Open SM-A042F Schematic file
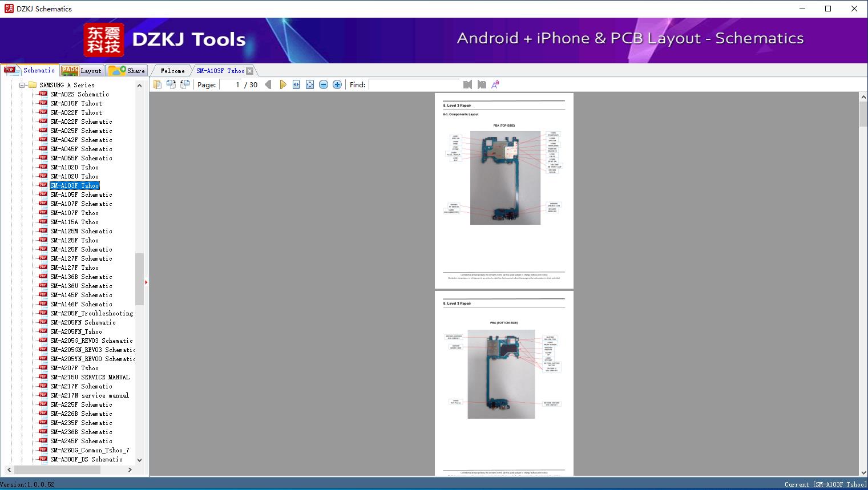This screenshot has height=490, width=868. pyautogui.click(x=81, y=140)
